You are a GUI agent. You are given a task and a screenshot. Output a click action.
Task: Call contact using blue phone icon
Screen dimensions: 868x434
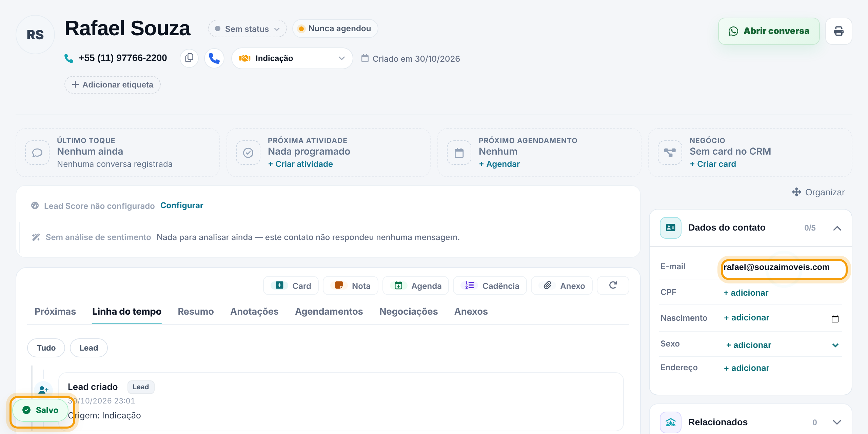214,58
